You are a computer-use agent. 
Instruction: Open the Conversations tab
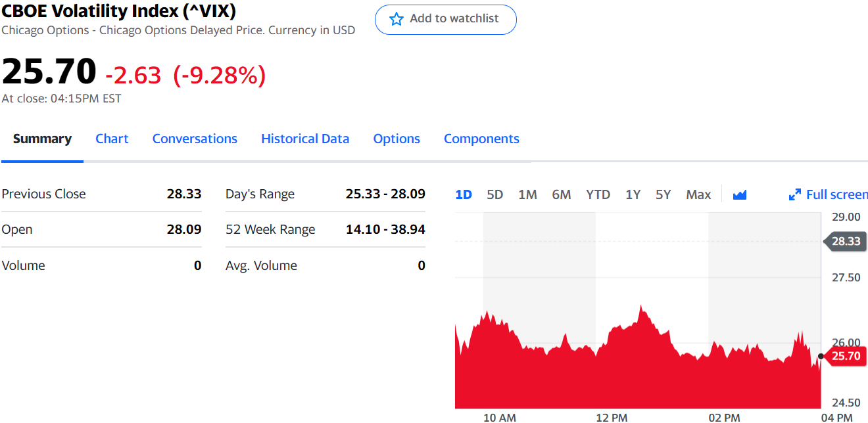click(x=195, y=139)
